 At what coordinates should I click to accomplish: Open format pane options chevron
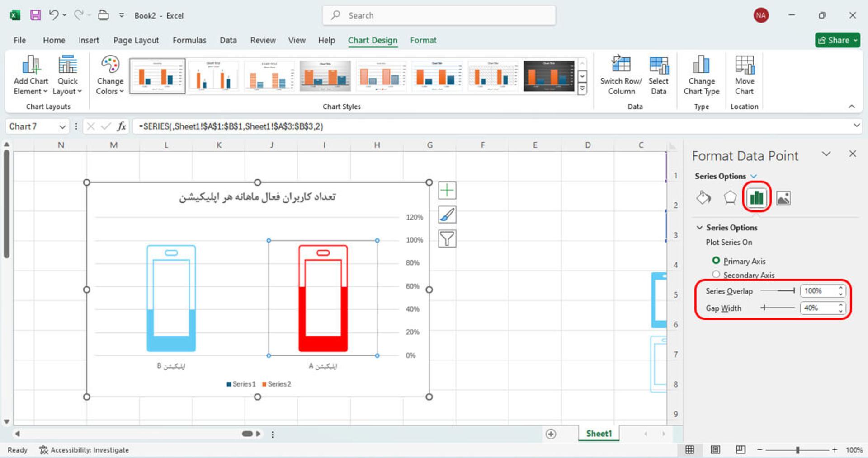pyautogui.click(x=826, y=154)
